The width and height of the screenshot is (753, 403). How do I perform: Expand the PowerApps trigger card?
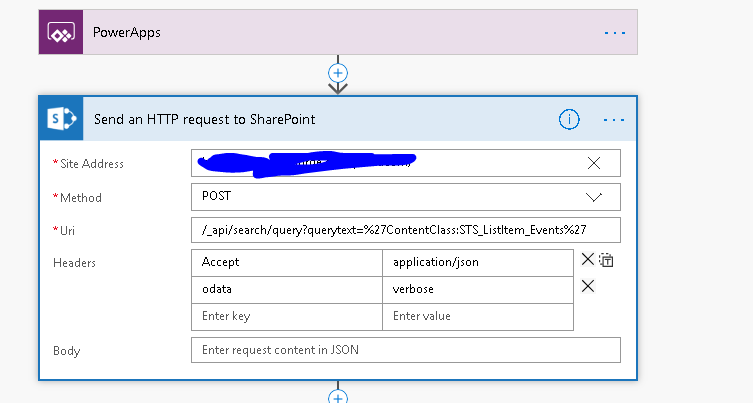click(x=338, y=32)
